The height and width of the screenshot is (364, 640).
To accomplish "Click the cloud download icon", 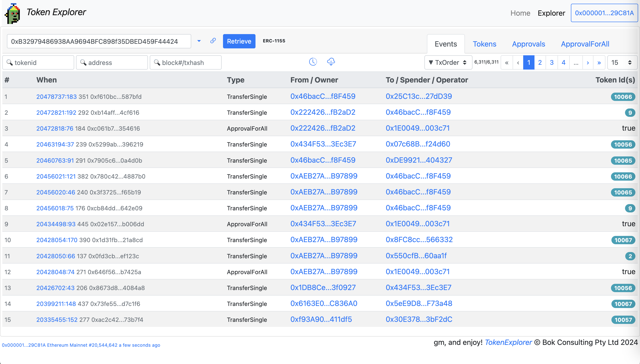I will click(x=331, y=62).
